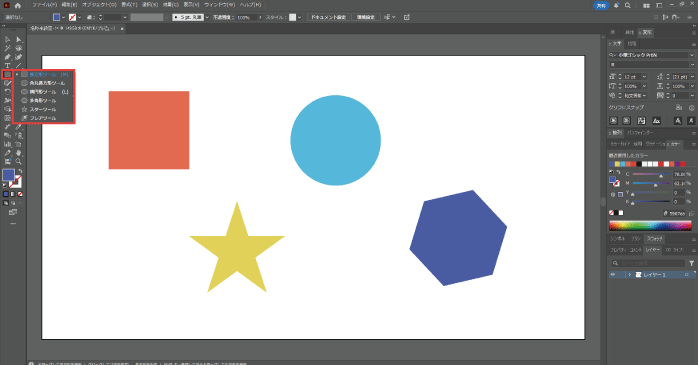Enable Draw Normal mode
The width and height of the screenshot is (698, 365).
coord(6,203)
